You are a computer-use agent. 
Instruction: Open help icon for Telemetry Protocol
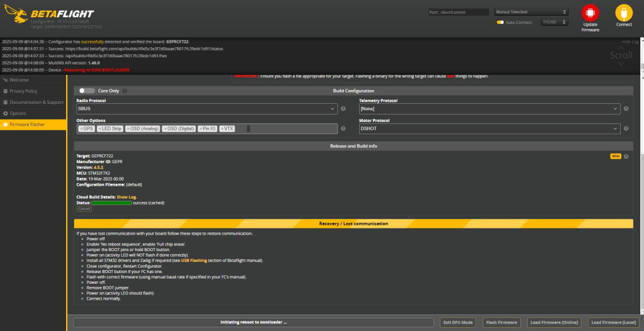pos(626,109)
